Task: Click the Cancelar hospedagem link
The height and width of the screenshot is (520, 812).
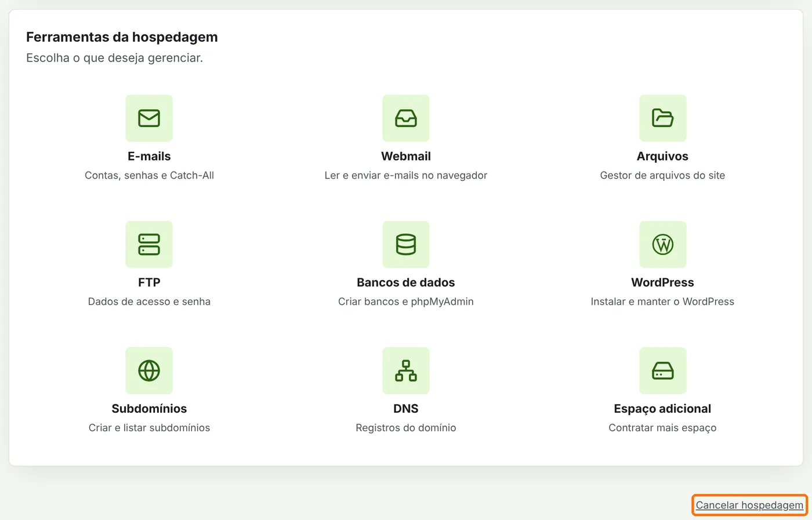Action: (749, 505)
